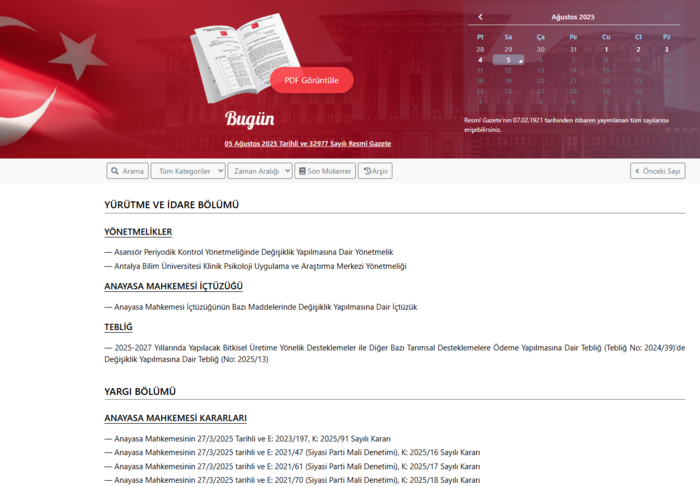Open 05 Ağustos 2025 Resmî Gazete link

(x=308, y=143)
